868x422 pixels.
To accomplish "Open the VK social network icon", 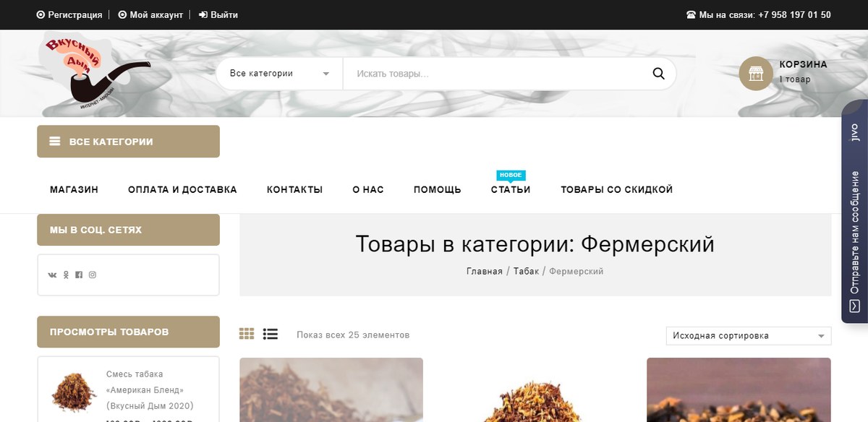I will click(52, 275).
